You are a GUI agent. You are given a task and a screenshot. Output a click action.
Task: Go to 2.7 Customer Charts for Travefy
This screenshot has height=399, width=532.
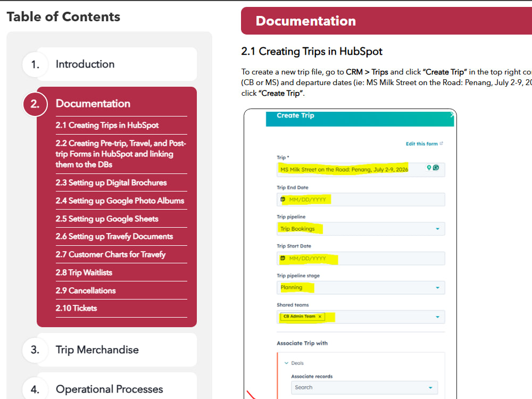(110, 254)
